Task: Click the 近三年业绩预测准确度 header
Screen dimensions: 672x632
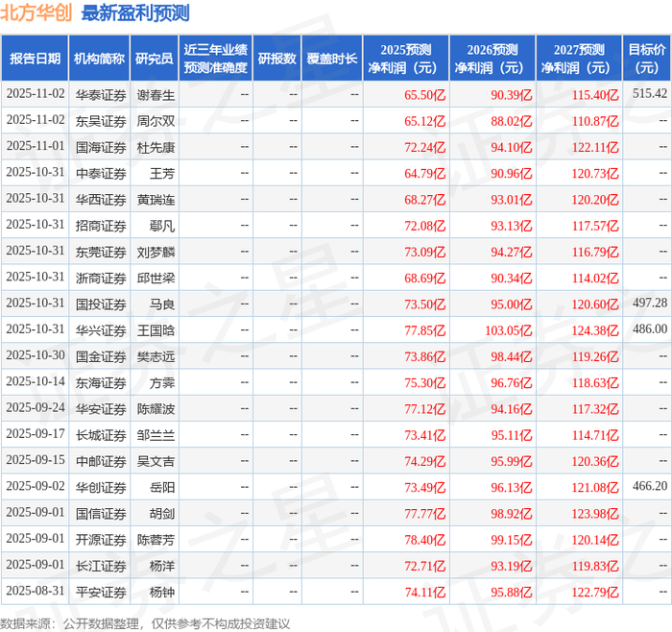Action: point(216,59)
